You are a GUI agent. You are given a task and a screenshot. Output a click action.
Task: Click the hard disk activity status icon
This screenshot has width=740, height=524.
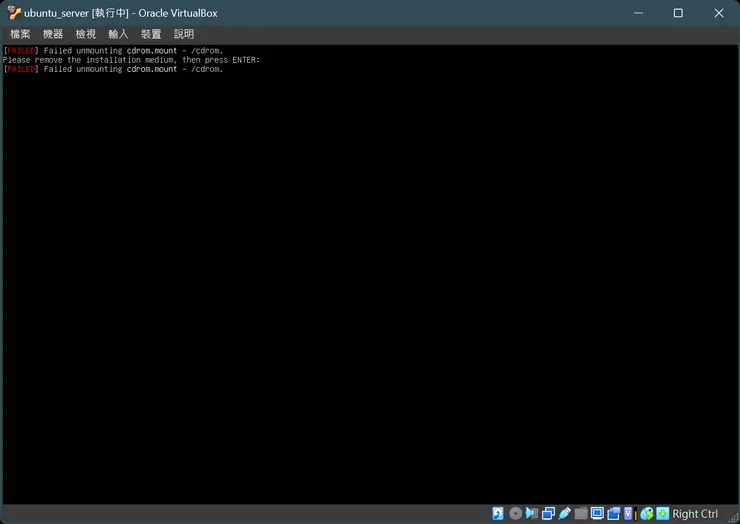coord(498,514)
